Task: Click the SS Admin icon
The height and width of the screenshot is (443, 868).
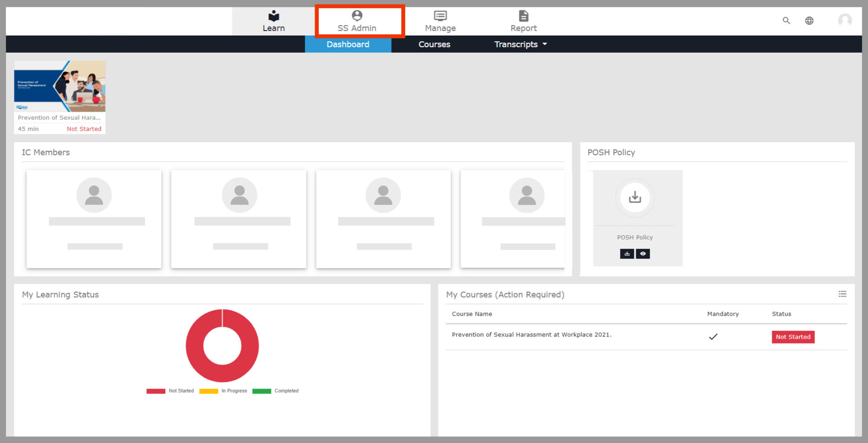Action: (357, 16)
